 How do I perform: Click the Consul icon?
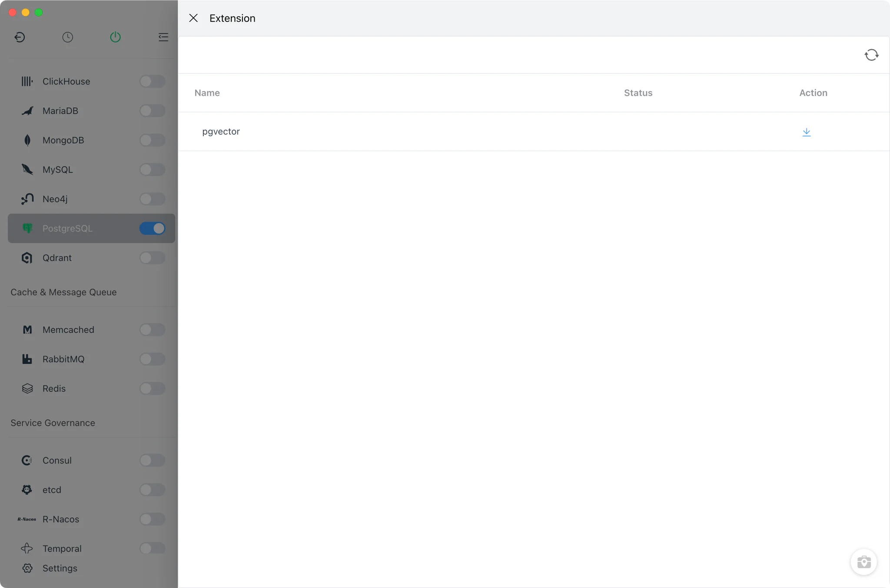coord(27,460)
